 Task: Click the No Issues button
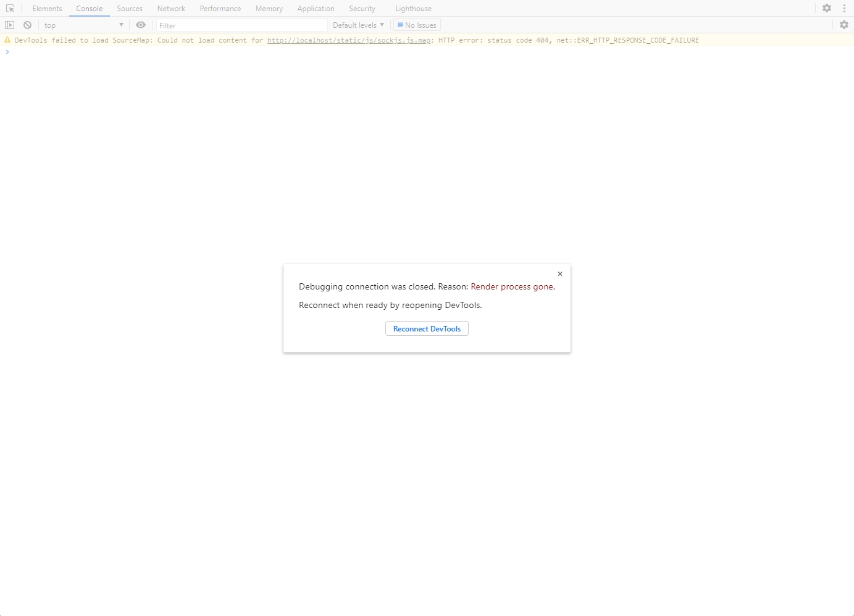coord(417,25)
